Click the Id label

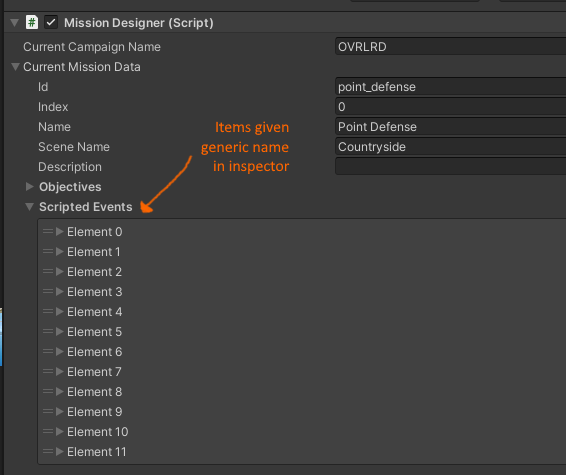[x=43, y=87]
